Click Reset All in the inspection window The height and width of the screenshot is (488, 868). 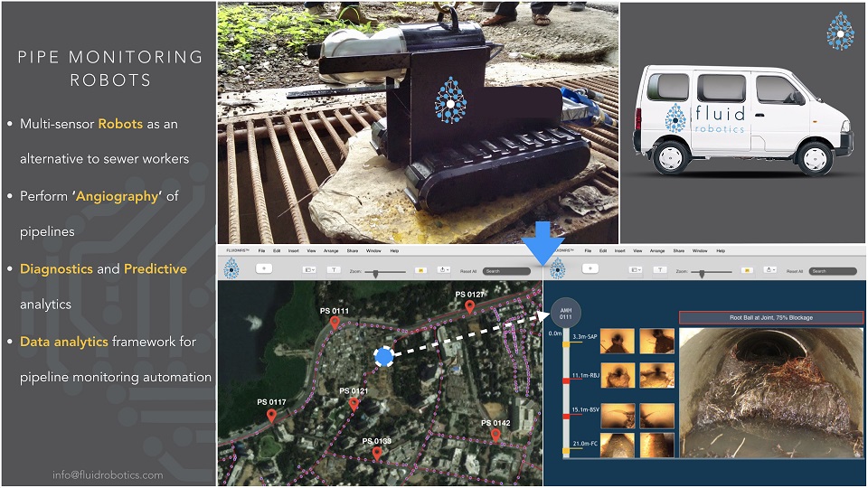coord(795,271)
